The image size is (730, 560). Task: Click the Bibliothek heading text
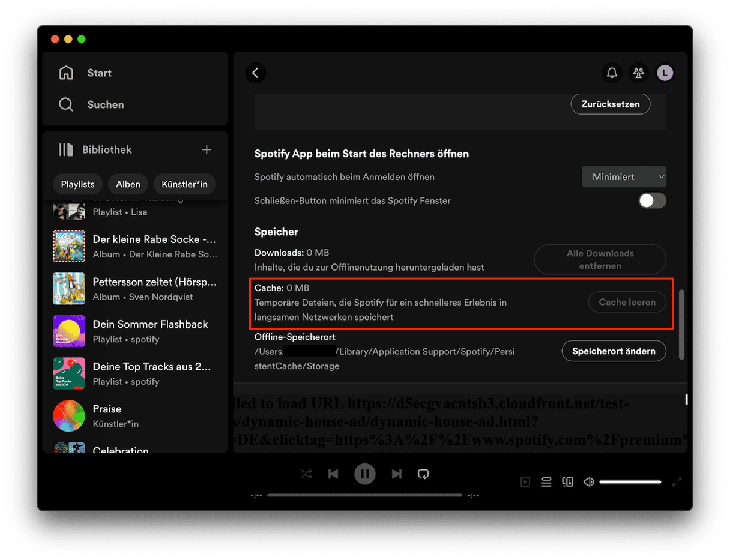[107, 149]
